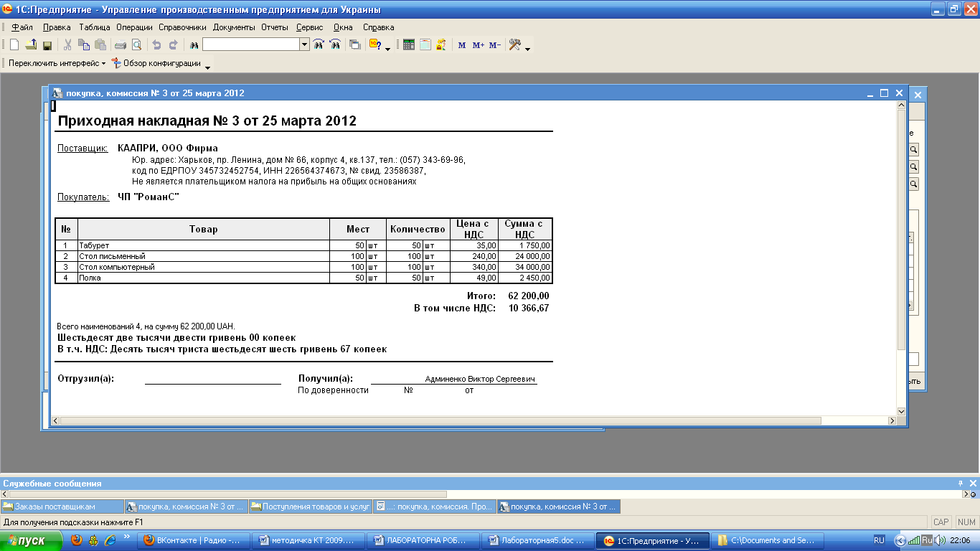Click the vertical scrollbar up arrow in invoice
Image resolution: width=980 pixels, height=551 pixels.
(902, 105)
